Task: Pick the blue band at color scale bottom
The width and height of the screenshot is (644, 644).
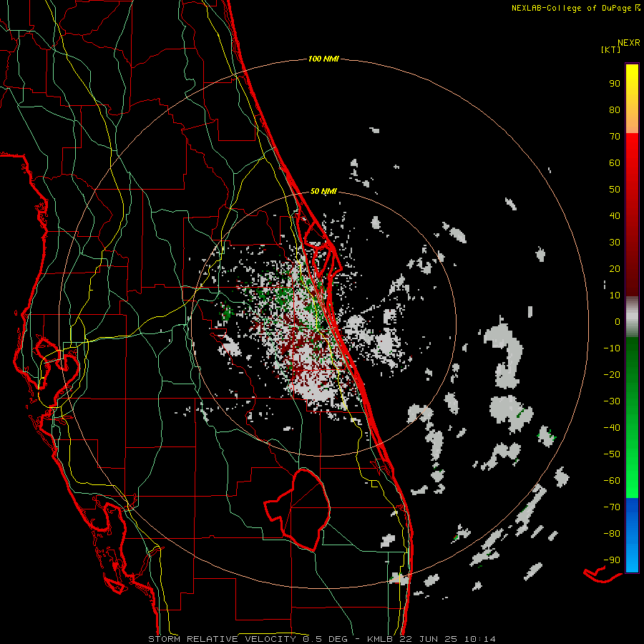Action: 632,535
